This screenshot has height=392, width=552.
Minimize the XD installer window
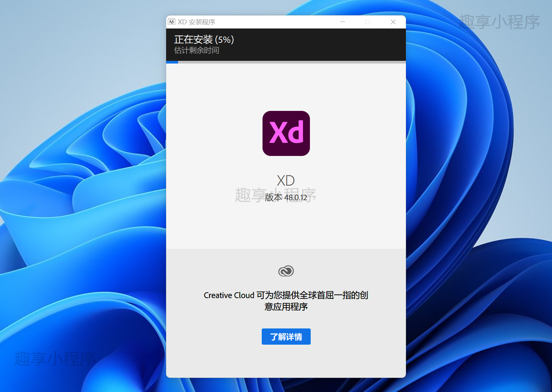[343, 22]
